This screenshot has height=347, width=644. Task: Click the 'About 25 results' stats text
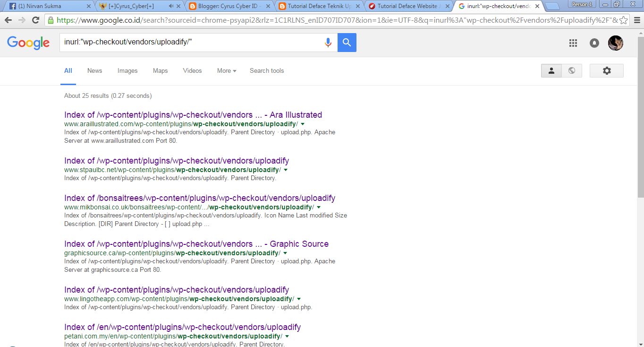pos(108,96)
